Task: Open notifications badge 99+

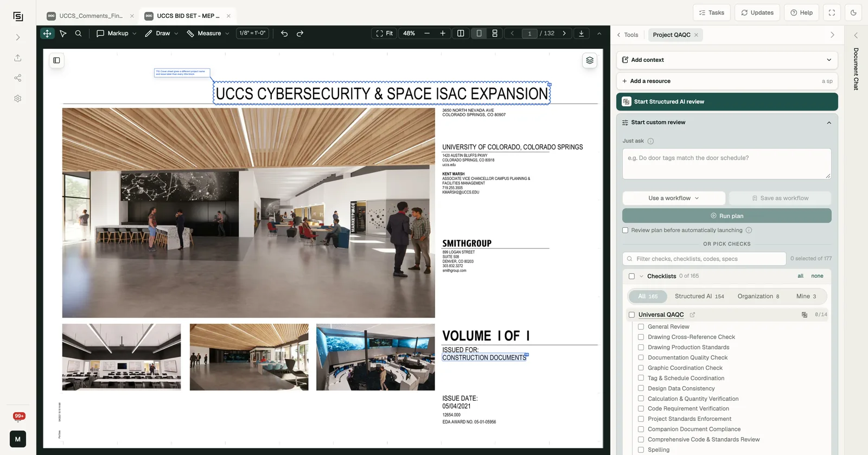Action: (x=19, y=416)
